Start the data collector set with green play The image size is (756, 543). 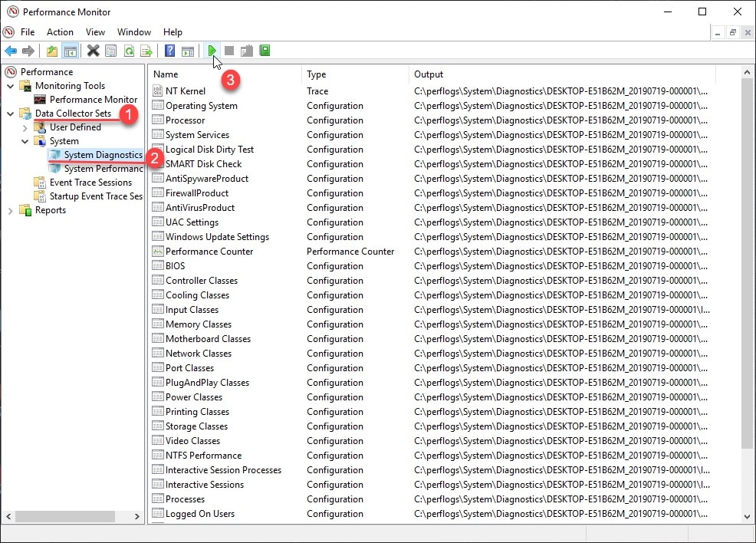pyautogui.click(x=212, y=51)
